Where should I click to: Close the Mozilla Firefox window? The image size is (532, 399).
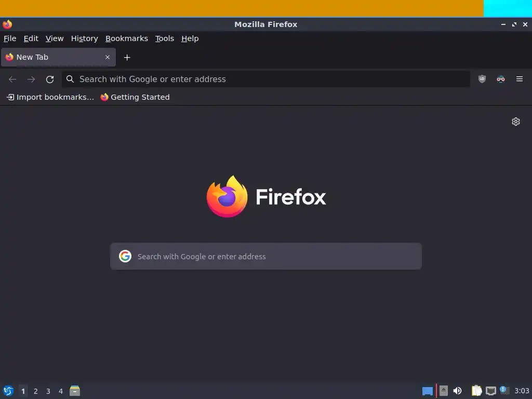point(525,24)
